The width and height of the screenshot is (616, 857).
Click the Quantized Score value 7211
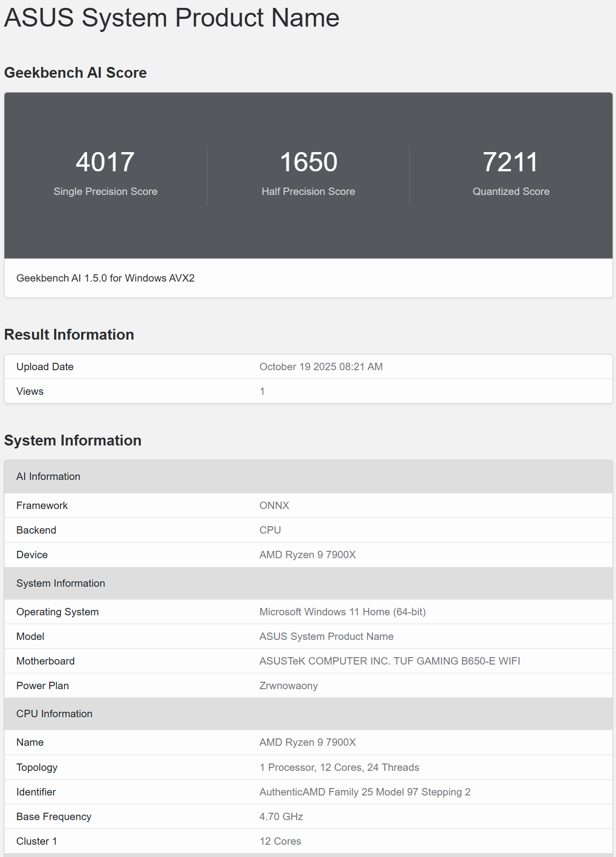(x=510, y=162)
